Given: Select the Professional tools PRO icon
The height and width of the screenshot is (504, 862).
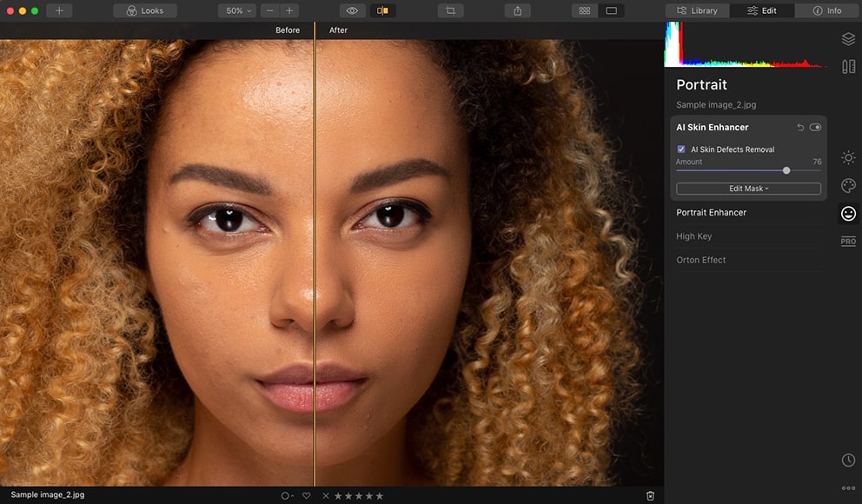Looking at the screenshot, I should (848, 242).
